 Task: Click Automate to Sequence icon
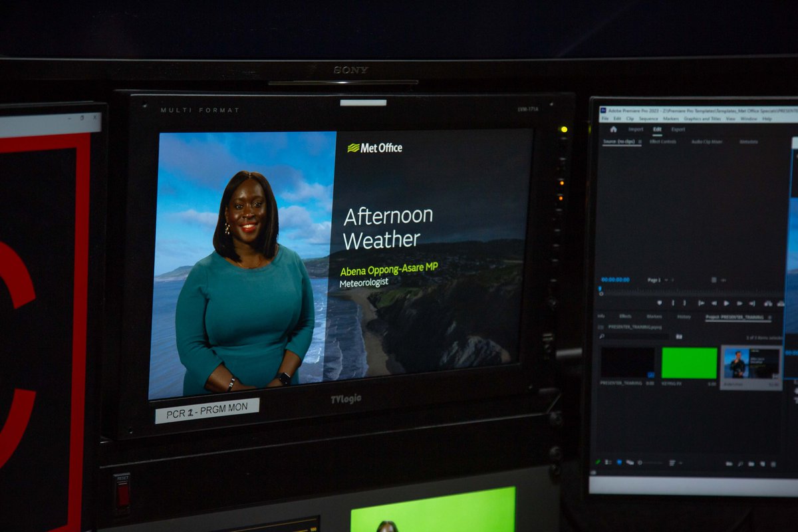coord(729,464)
